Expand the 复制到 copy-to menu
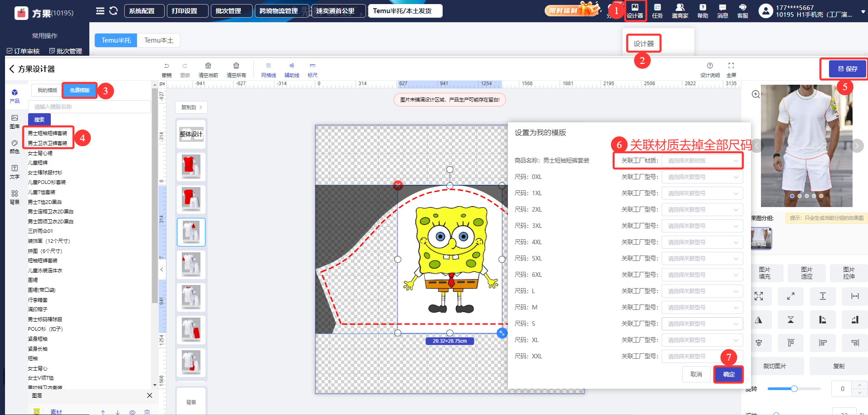Viewport: 868px width, 415px height. [191, 107]
